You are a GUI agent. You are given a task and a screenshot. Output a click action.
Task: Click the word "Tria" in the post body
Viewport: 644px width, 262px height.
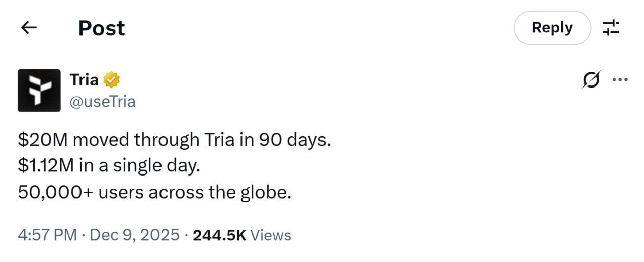(x=219, y=140)
